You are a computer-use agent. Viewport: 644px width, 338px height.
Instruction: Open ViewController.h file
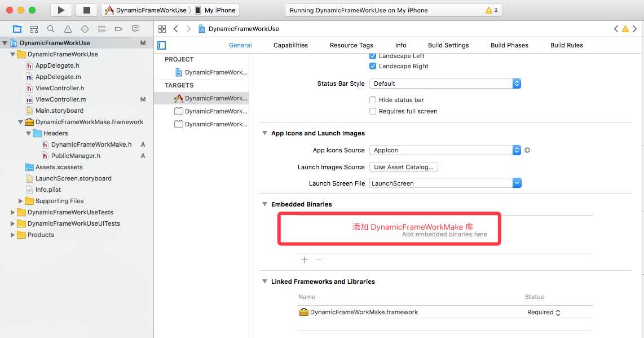55,88
